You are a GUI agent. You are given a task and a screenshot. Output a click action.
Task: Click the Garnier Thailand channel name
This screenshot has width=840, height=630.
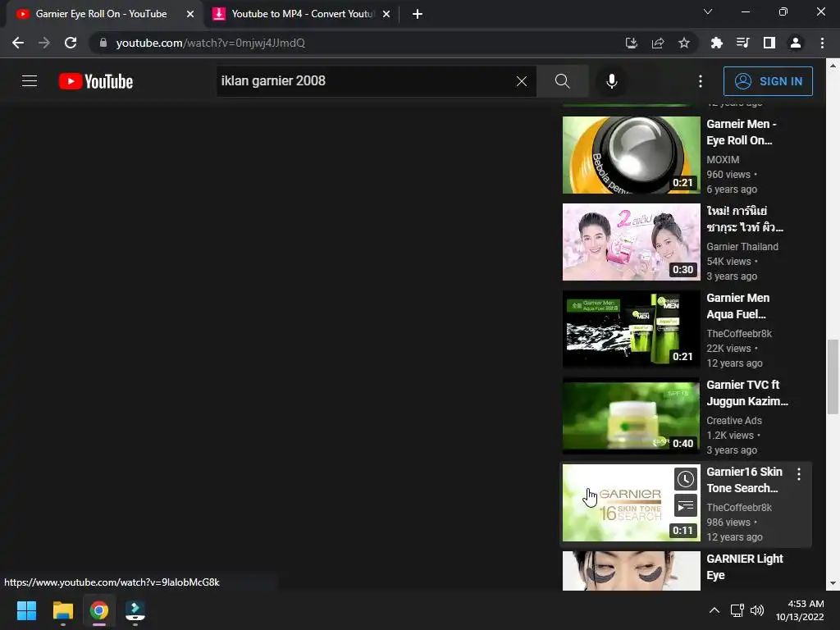tap(742, 246)
